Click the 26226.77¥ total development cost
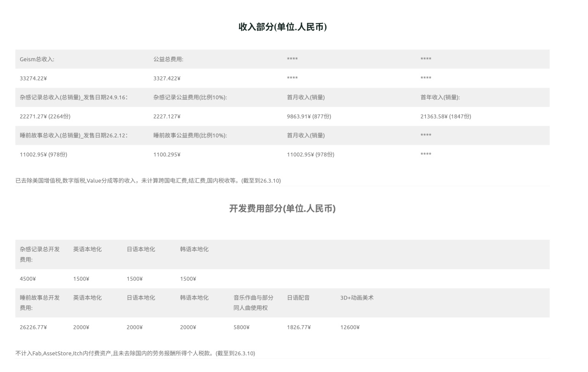Viewport: 588px width, 372px height. coord(34,327)
